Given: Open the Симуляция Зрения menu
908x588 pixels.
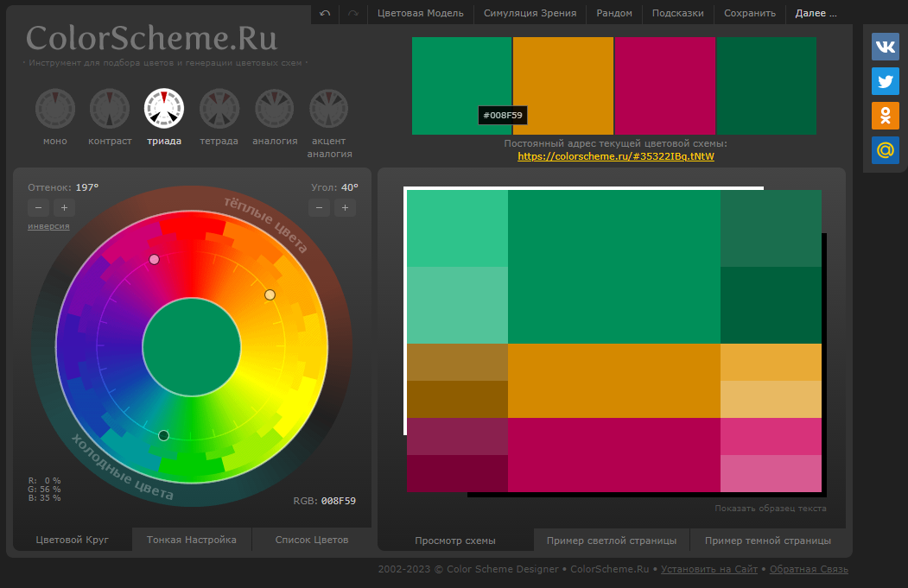Looking at the screenshot, I should tap(530, 13).
